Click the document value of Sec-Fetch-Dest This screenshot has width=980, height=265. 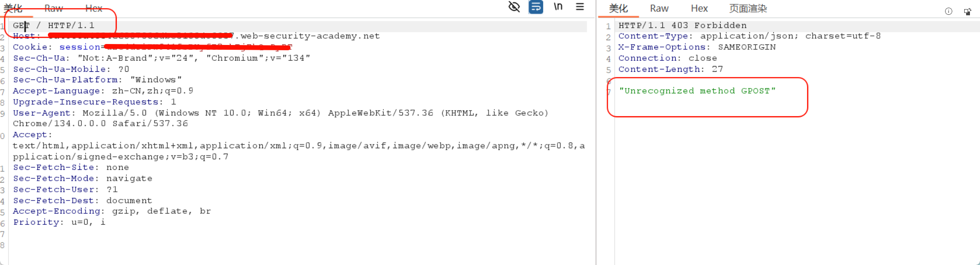(129, 200)
